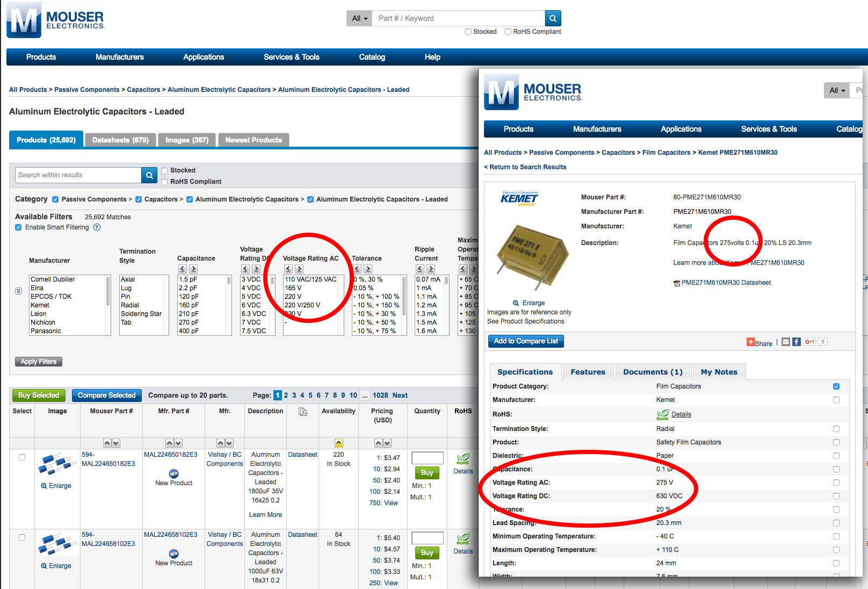Viewport: 868px width, 589px height.
Task: Click the Search within results input field
Action: click(78, 175)
